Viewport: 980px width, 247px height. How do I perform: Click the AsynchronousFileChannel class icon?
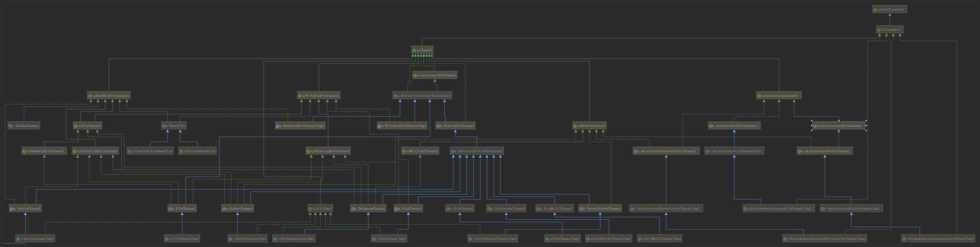coord(711,126)
